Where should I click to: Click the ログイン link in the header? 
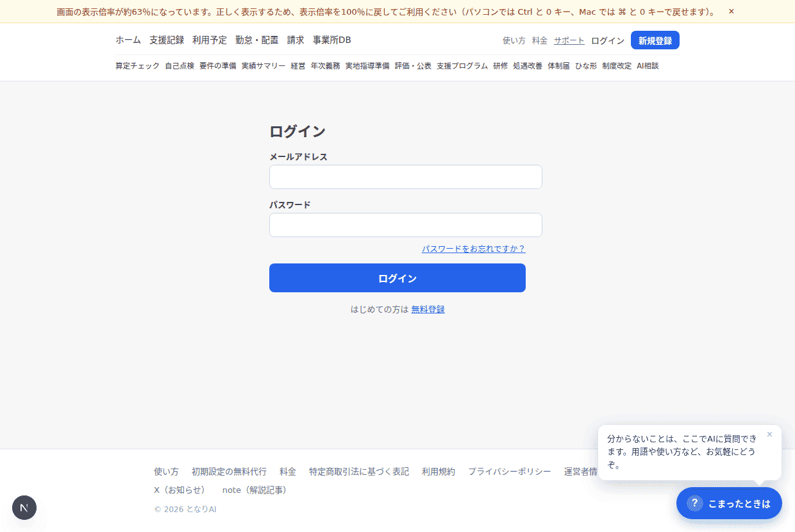(x=608, y=40)
